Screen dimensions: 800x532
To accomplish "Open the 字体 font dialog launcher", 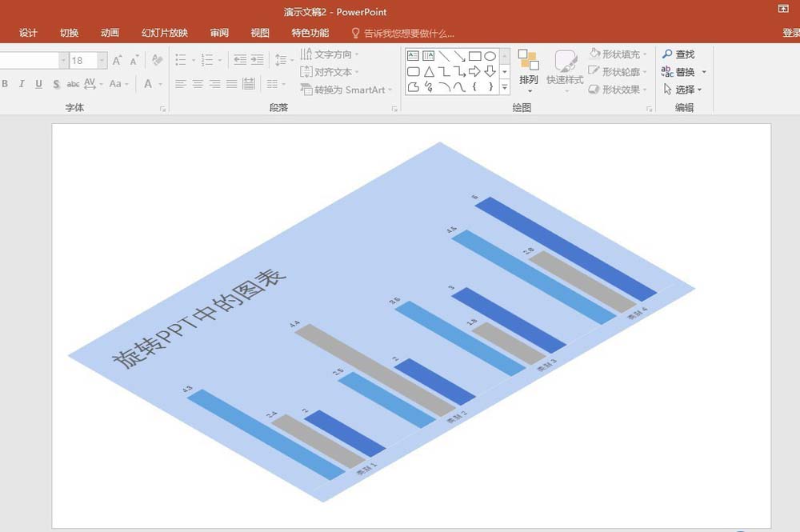I will point(162,109).
